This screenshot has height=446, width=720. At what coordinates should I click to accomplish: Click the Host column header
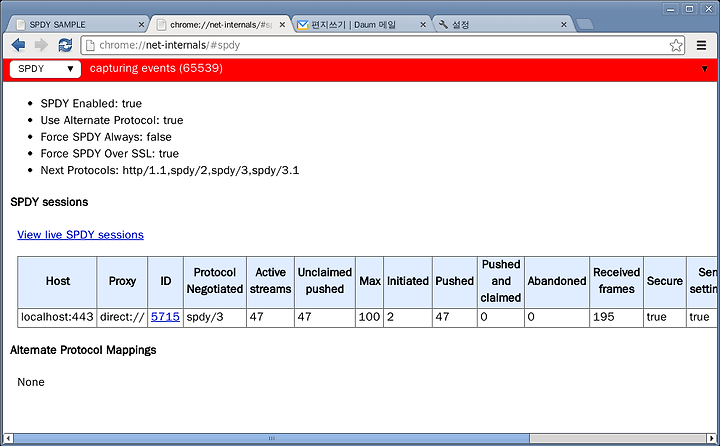57,281
